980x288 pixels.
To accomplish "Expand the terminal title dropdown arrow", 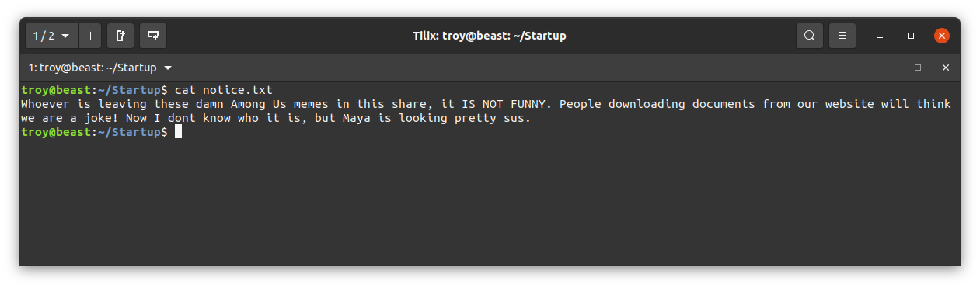I will pyautogui.click(x=168, y=68).
